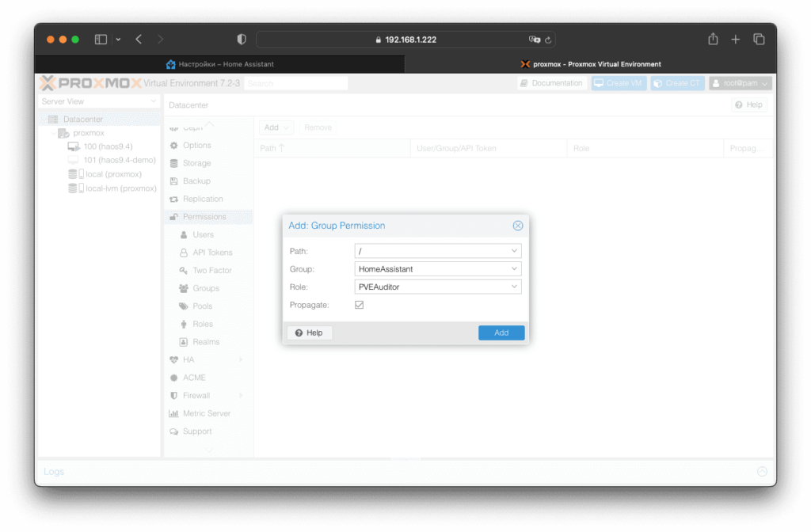Click Create CT button
Screen dimensions: 811x532
pos(678,83)
